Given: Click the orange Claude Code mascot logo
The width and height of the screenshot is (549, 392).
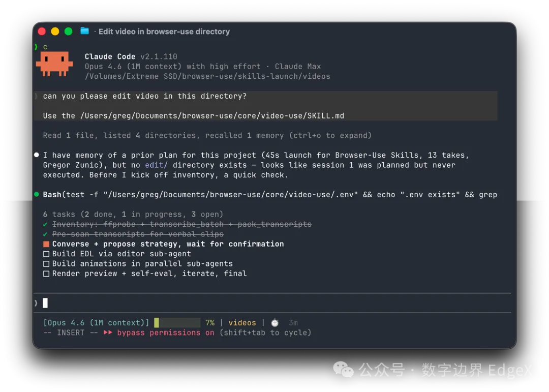Looking at the screenshot, I should click(x=54, y=64).
